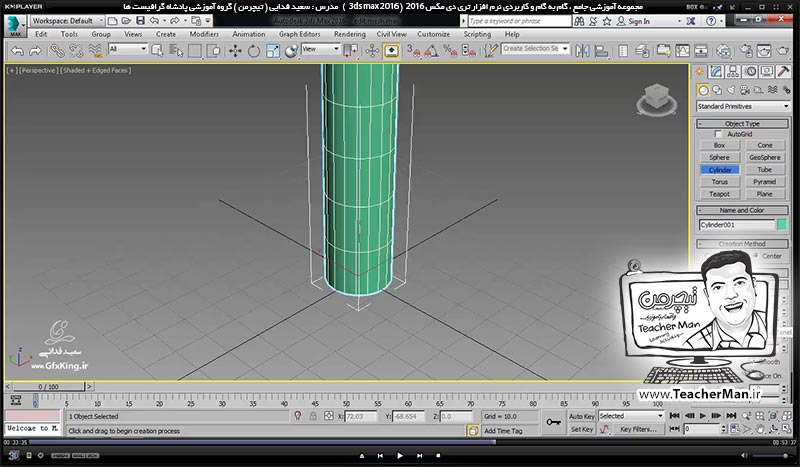This screenshot has width=800, height=467.
Task: Switch to the Modify panel tab
Action: point(716,72)
